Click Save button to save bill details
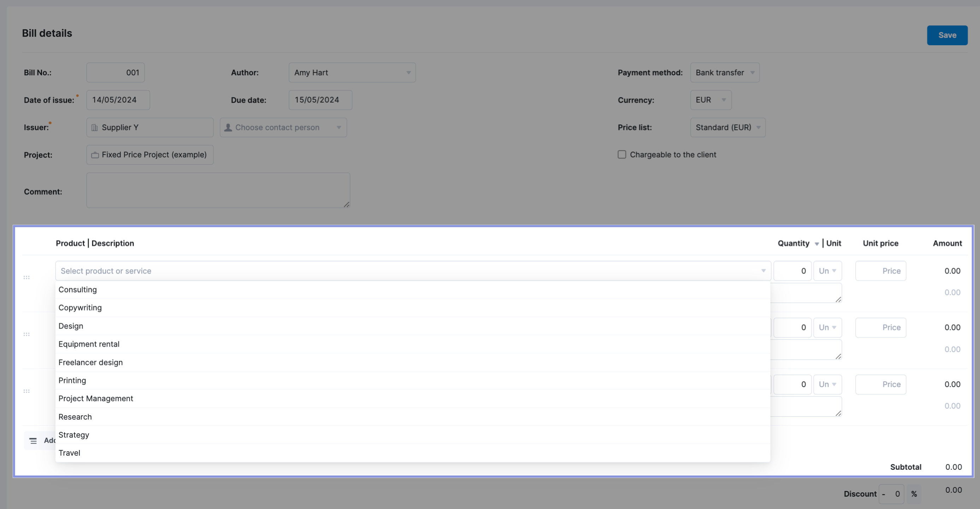This screenshot has height=509, width=980. pyautogui.click(x=948, y=35)
